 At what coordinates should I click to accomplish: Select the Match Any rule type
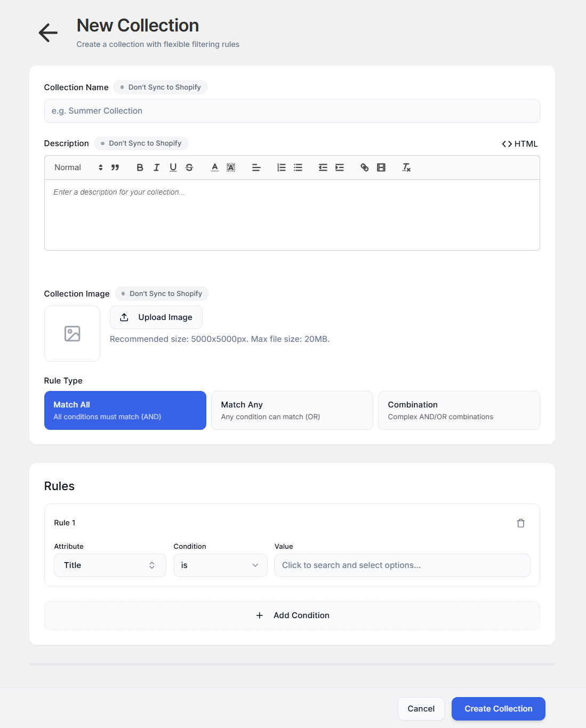click(x=292, y=410)
